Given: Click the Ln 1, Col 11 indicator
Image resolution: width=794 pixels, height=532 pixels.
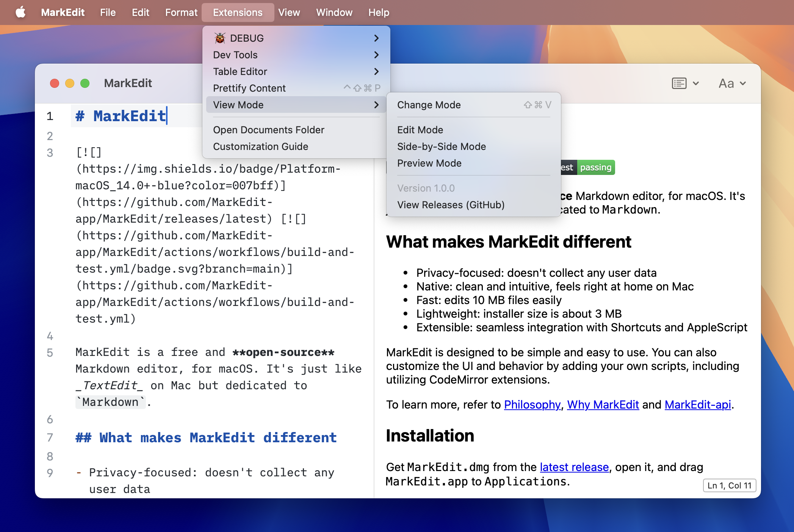Looking at the screenshot, I should tap(729, 485).
